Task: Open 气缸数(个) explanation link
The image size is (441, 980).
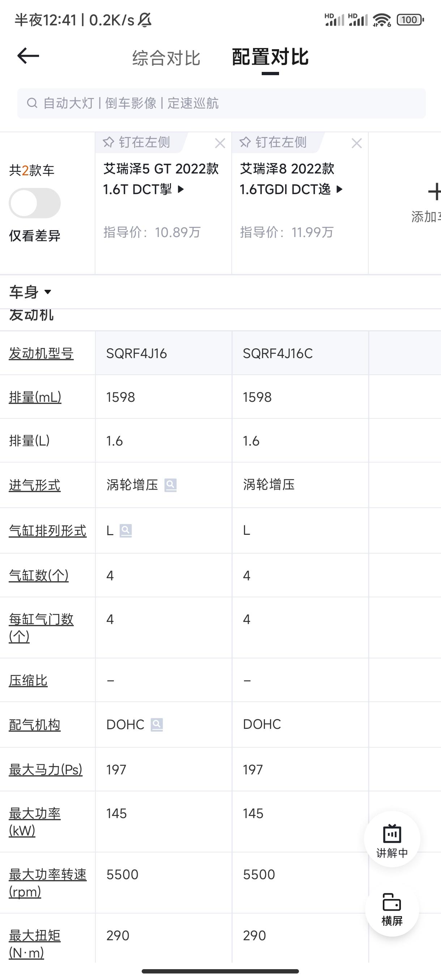Action: point(39,575)
